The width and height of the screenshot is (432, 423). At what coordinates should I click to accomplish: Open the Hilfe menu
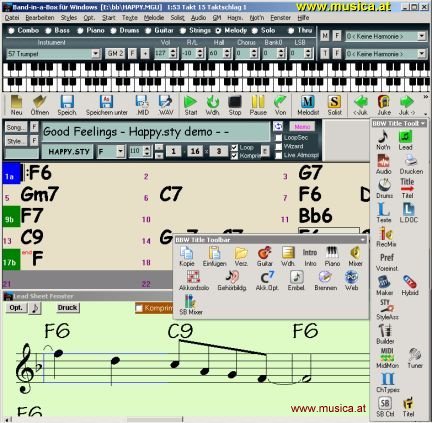point(303,18)
